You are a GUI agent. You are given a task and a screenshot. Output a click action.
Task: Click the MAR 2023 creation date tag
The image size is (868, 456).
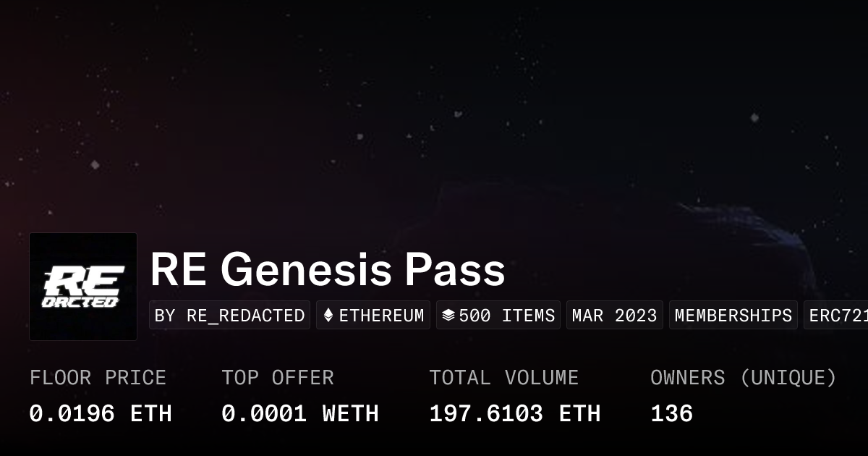click(x=614, y=316)
